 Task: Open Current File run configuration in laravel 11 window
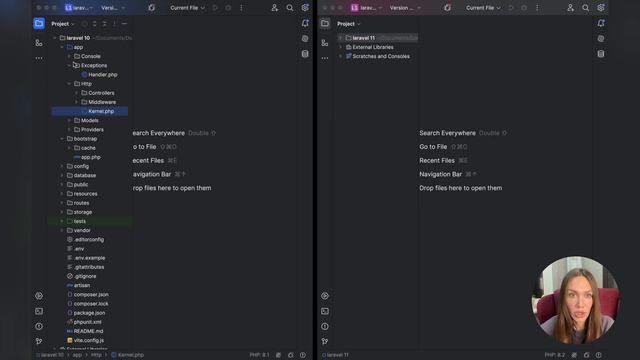click(x=483, y=8)
